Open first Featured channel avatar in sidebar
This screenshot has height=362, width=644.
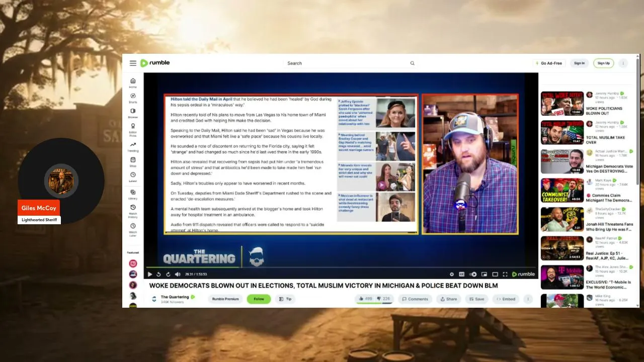133,263
